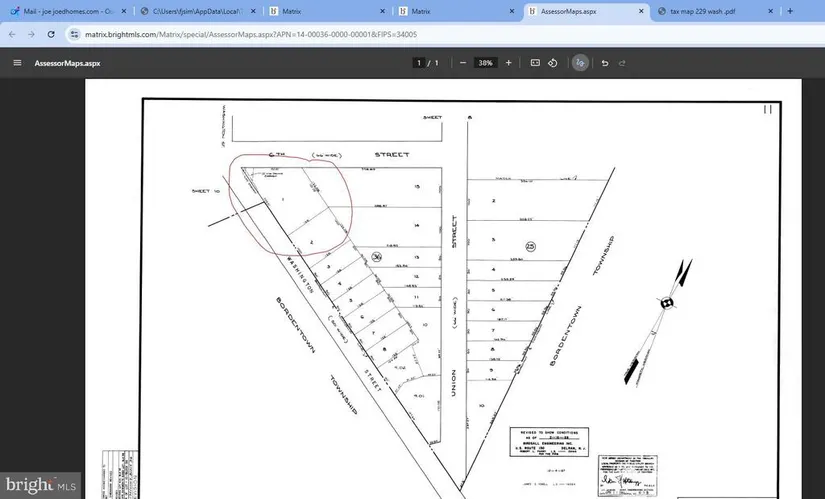Click the zoom out minus button
Image resolution: width=825 pixels, height=499 pixels.
pyautogui.click(x=461, y=63)
